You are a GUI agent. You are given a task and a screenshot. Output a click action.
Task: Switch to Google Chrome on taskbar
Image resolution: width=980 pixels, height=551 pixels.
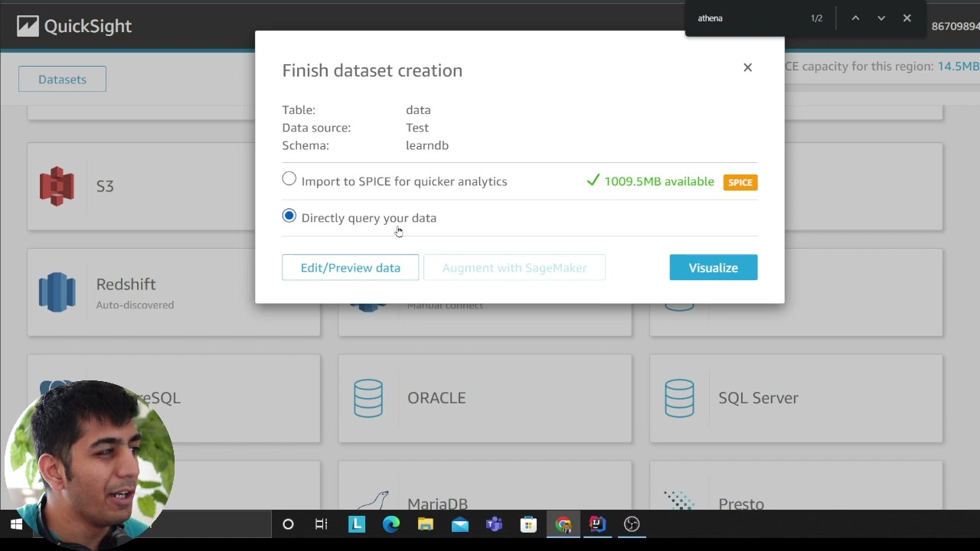[x=563, y=524]
